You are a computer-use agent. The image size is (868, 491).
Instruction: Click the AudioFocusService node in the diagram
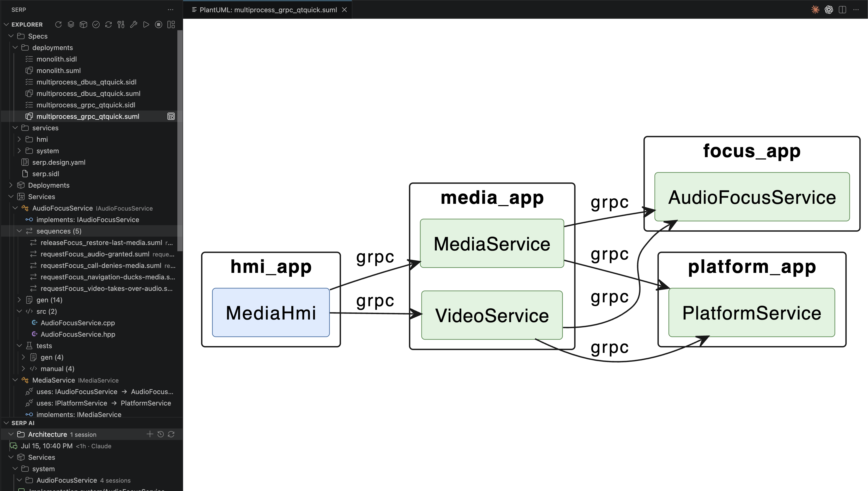click(x=752, y=197)
